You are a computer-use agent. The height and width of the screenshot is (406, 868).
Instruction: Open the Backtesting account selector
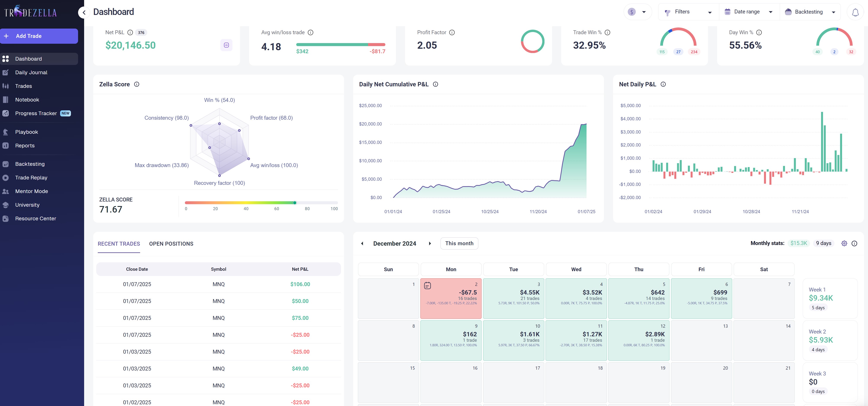tap(809, 12)
